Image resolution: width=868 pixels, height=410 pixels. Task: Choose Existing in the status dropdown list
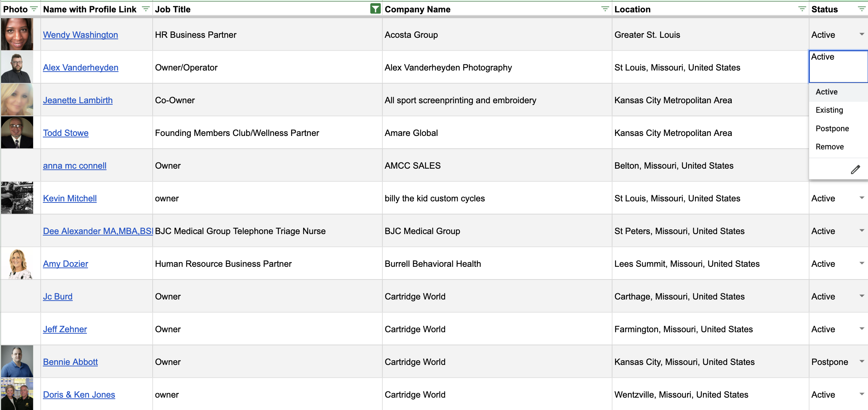point(838,110)
